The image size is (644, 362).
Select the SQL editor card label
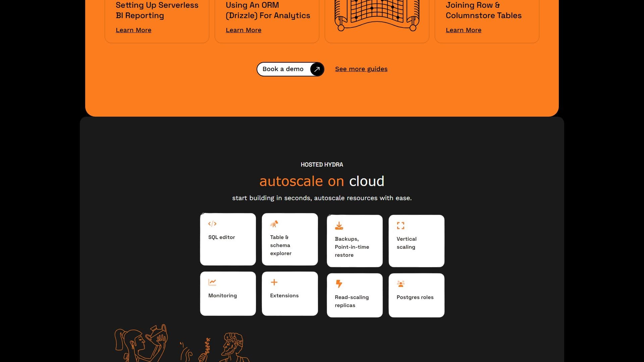[x=222, y=237]
